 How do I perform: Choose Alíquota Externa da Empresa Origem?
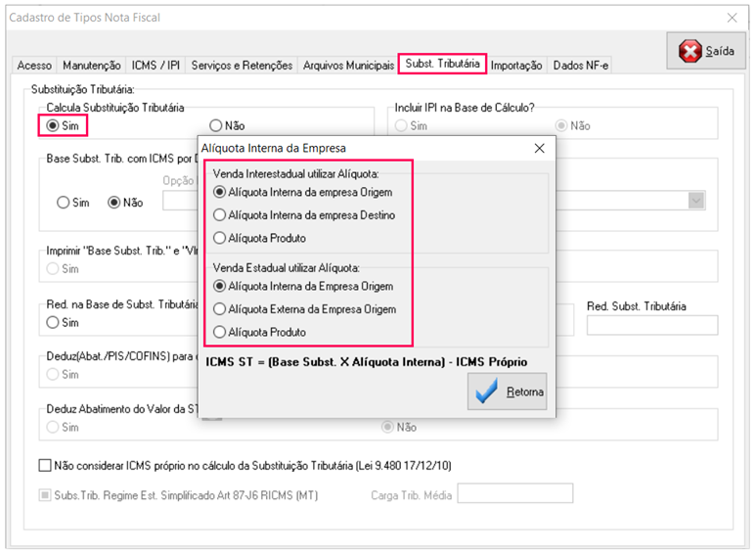(220, 309)
